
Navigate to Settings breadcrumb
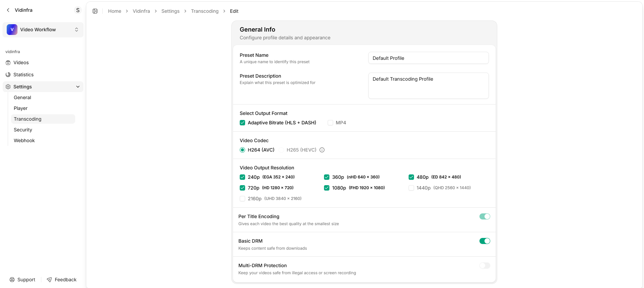point(171,11)
